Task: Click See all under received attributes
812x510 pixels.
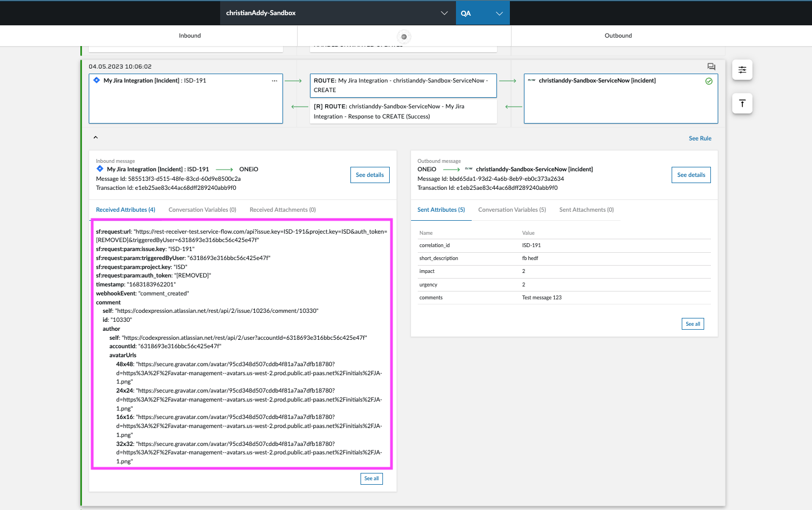Action: [x=371, y=479]
